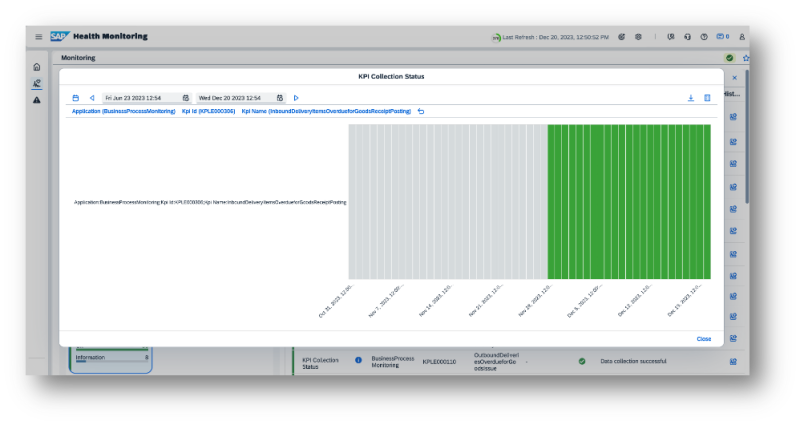This screenshot has width=800, height=425.
Task: Step the time range backward
Action: pyautogui.click(x=92, y=98)
